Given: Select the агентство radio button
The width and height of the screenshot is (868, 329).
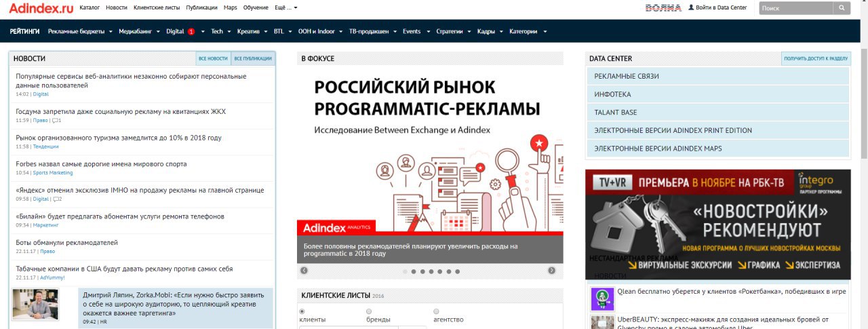Looking at the screenshot, I should tap(436, 311).
